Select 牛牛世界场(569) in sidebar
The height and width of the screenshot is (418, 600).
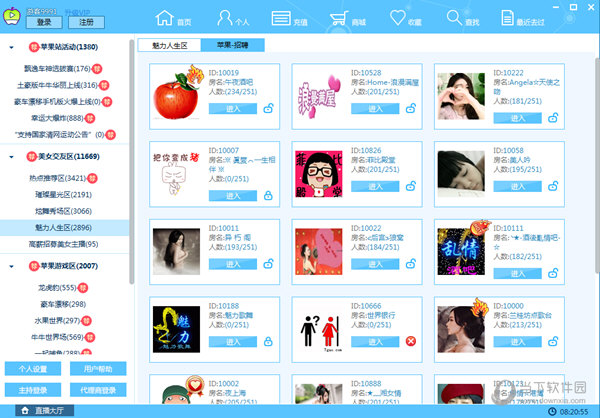(x=57, y=337)
